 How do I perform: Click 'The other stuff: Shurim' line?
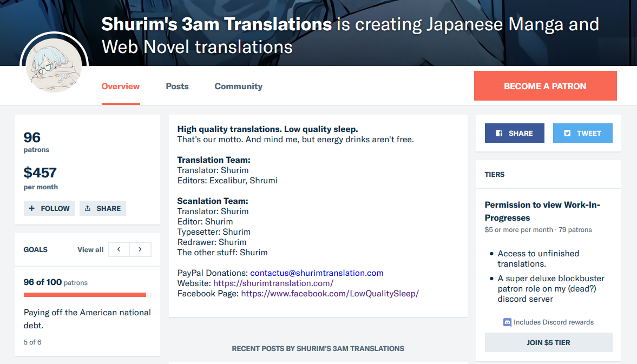click(222, 253)
